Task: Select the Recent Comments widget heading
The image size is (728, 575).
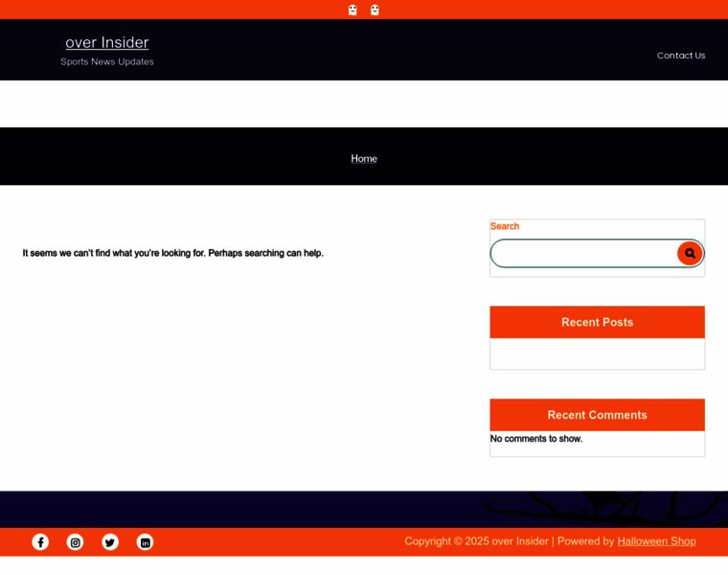Action: point(597,415)
